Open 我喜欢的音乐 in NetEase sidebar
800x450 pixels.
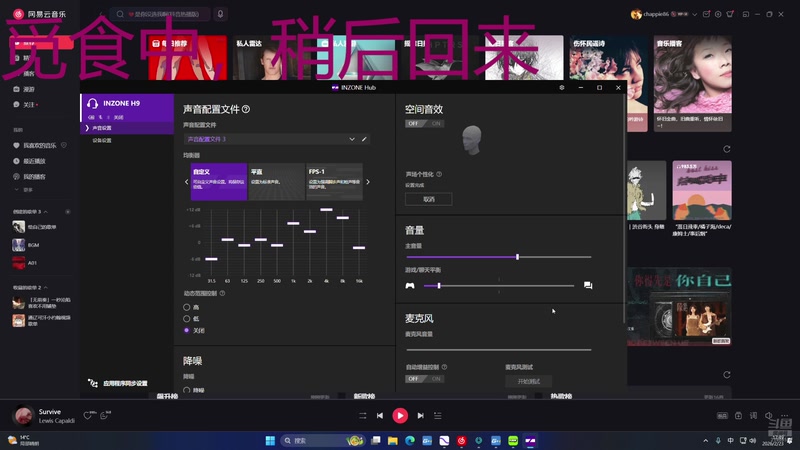pyautogui.click(x=39, y=145)
